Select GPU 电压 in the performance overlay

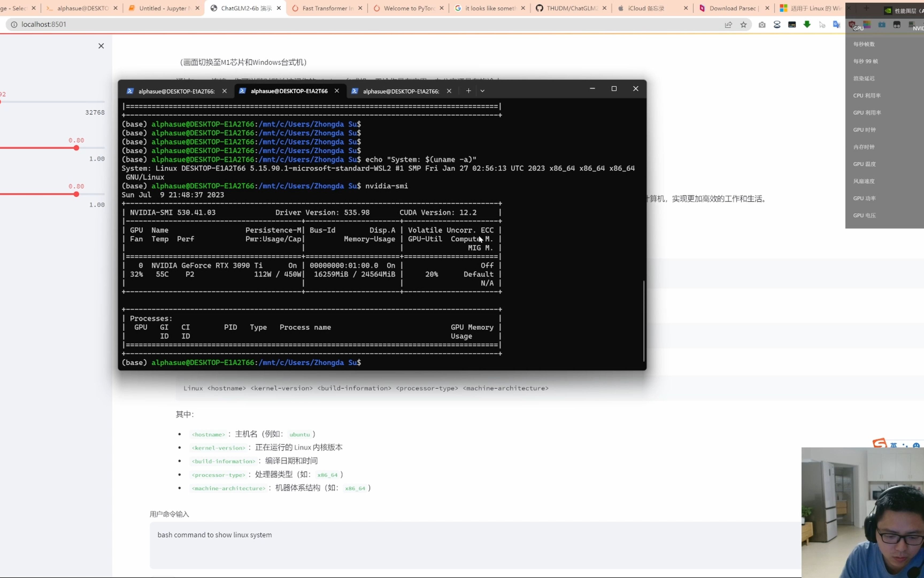(864, 216)
